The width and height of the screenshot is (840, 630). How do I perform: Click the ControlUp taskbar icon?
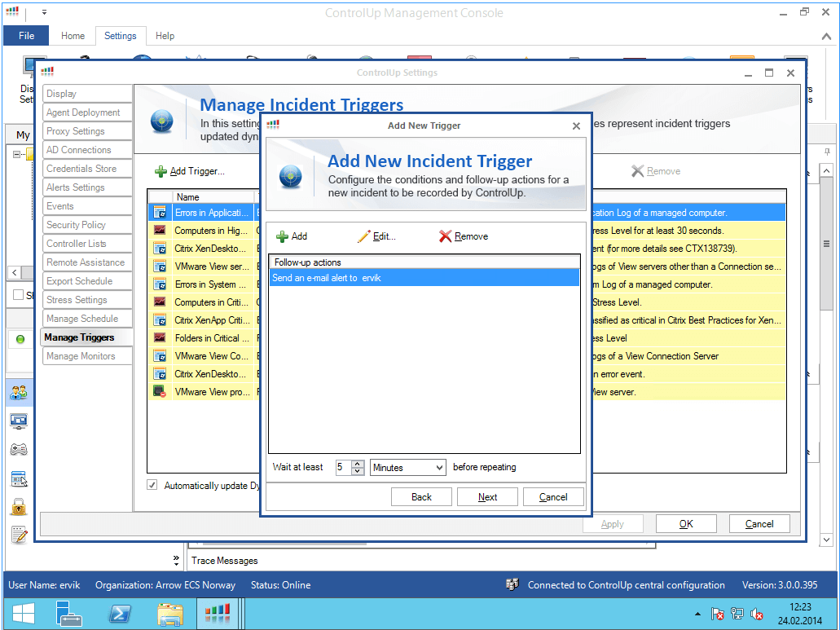217,614
